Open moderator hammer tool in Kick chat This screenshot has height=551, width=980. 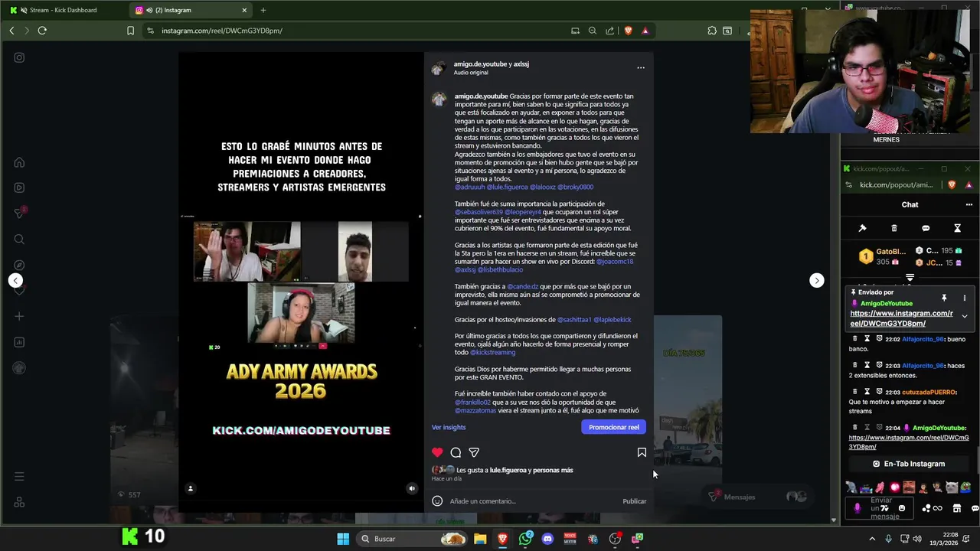pos(862,228)
